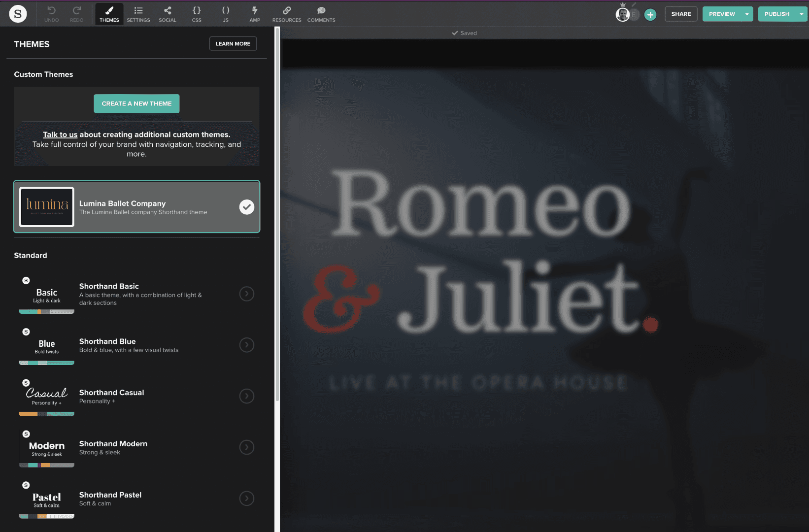Open the Comments panel
Viewport: 809px width, 532px height.
[321, 14]
